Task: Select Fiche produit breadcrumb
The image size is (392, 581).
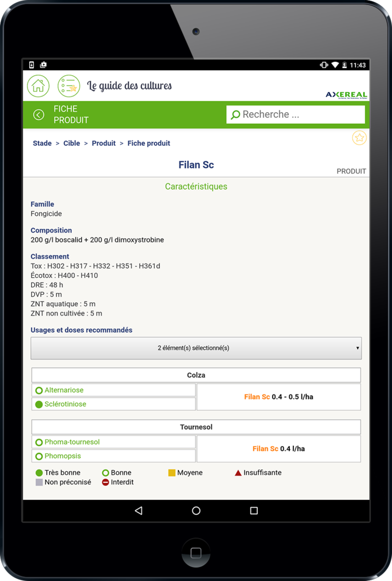Action: coord(149,144)
